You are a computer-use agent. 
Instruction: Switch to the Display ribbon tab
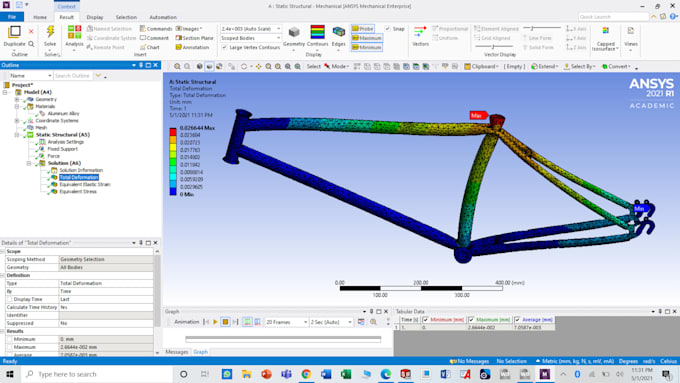[x=95, y=17]
